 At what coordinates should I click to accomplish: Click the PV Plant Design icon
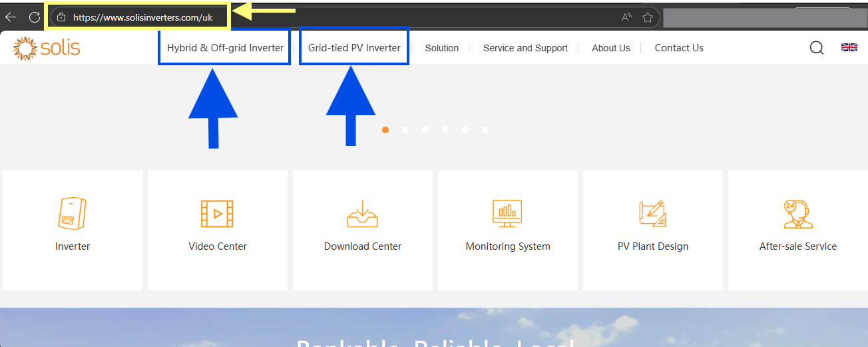(652, 214)
